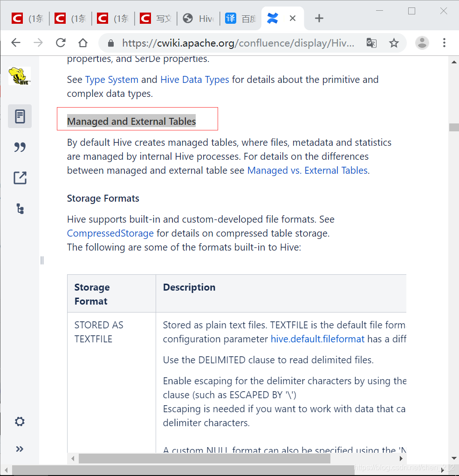Open the Hive logo in sidebar
459x476 pixels.
tap(20, 76)
